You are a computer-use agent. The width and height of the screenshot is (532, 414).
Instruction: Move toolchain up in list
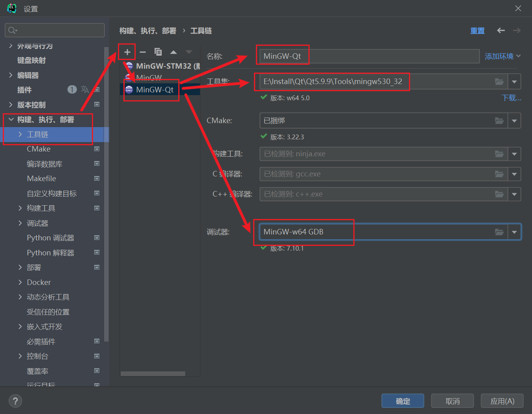(174, 52)
